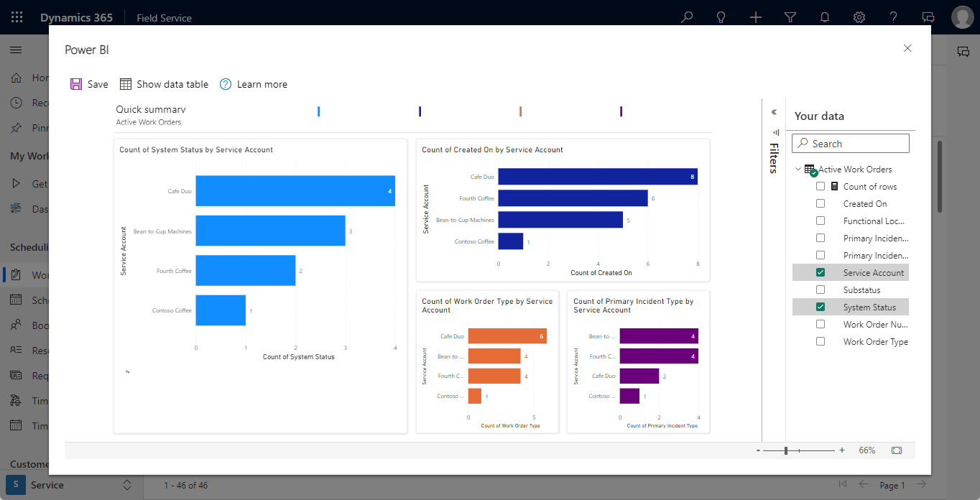Click the Home icon in background sidebar

(x=17, y=78)
